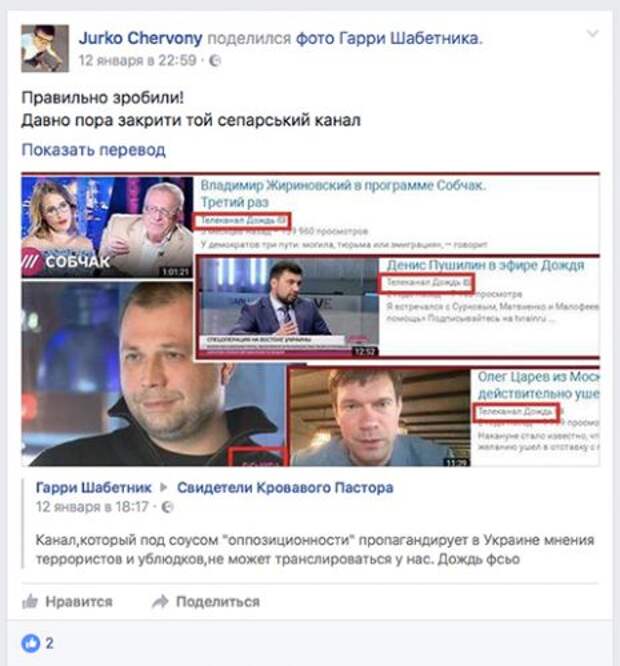Image resolution: width=620 pixels, height=666 pixels.
Task: Click the Поделиться share arrow icon
Action: click(x=160, y=601)
